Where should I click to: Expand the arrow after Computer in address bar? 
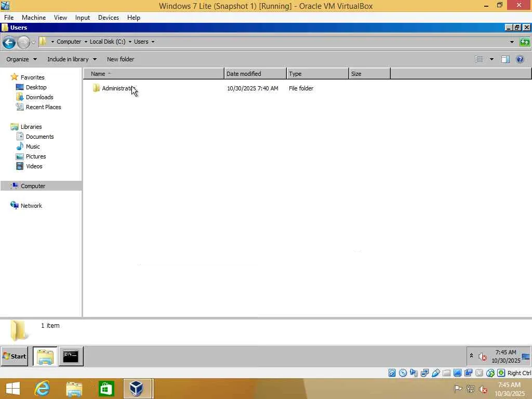point(86,42)
